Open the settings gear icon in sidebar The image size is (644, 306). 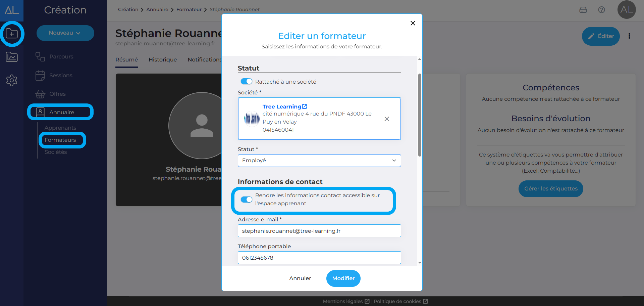tap(12, 80)
